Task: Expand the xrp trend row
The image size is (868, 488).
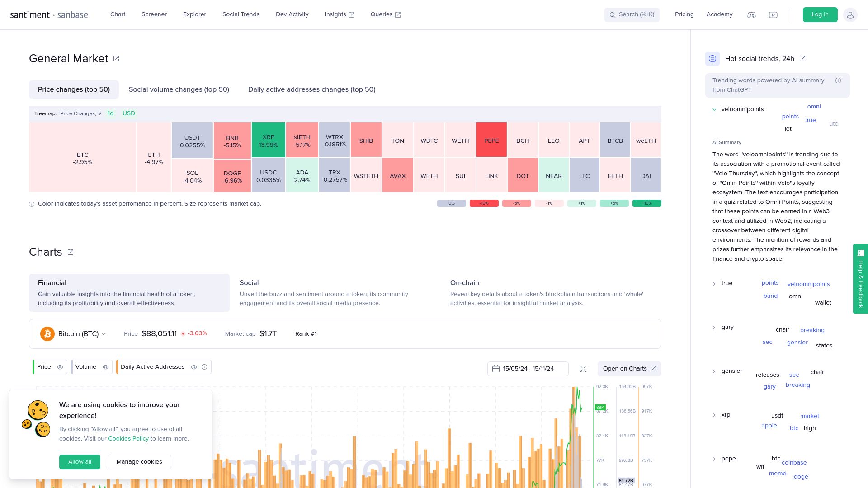Action: [x=714, y=415]
